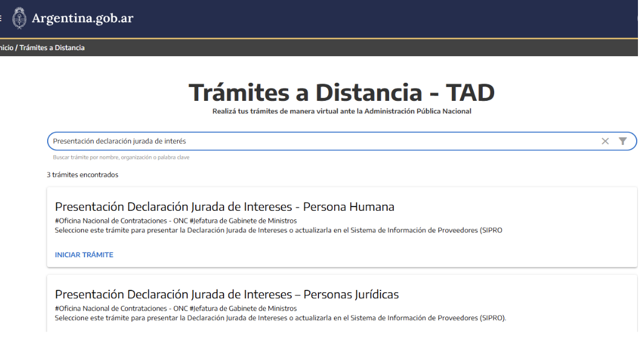This screenshot has width=644, height=337.
Task: Click the 'Realizá tus trámites' subtitle
Action: coord(342,111)
